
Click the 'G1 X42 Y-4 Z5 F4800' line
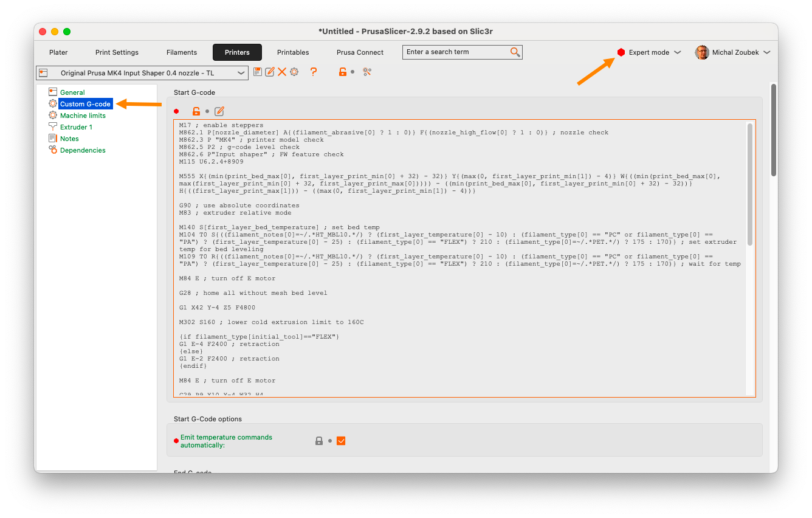click(217, 308)
